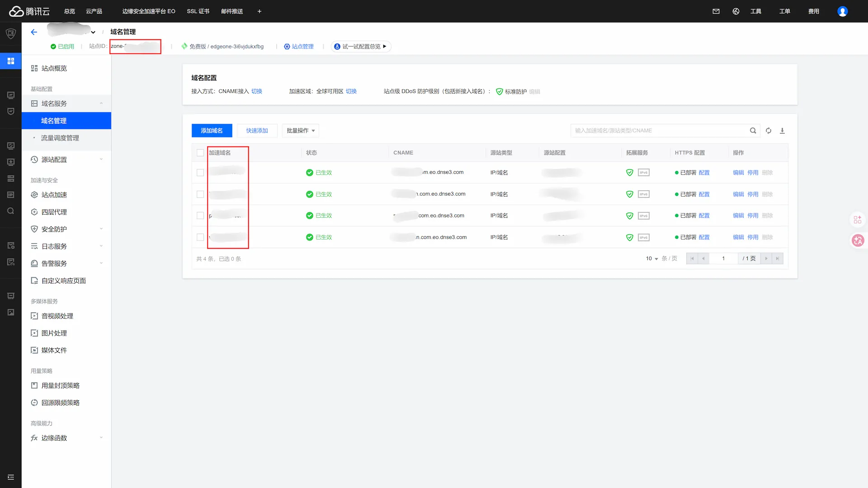The width and height of the screenshot is (868, 488).
Task: Click the download export icon
Action: pyautogui.click(x=782, y=131)
